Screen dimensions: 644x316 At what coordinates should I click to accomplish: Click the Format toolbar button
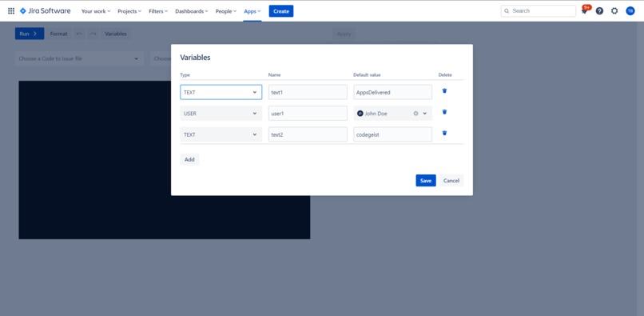(59, 34)
